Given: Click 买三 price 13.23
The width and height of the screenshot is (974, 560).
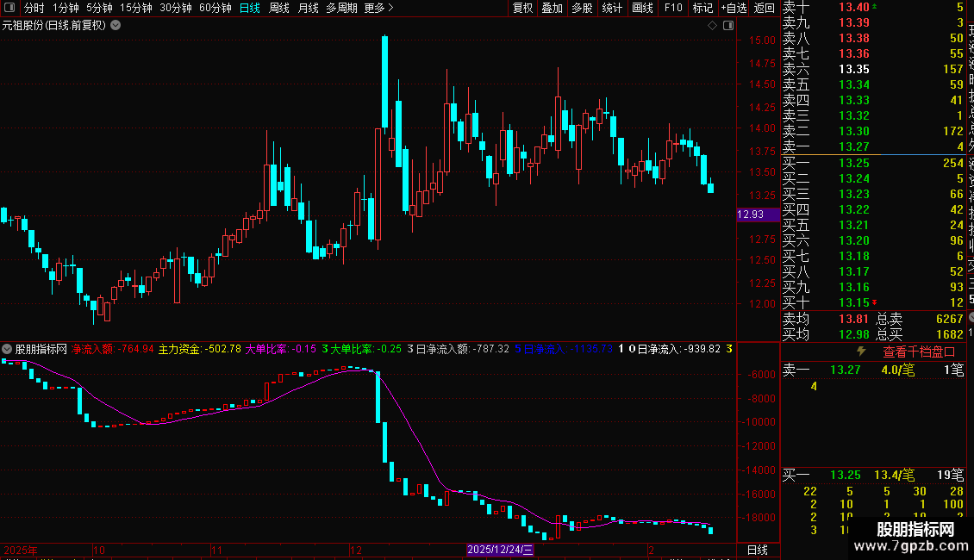Looking at the screenshot, I should pyautogui.click(x=853, y=194).
